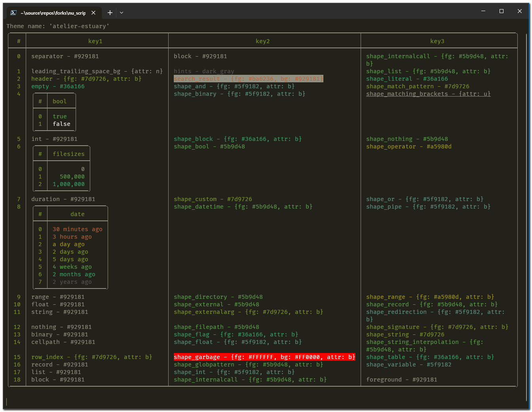Click the '2 months ago' date row
532x412 pixels.
tap(74, 274)
